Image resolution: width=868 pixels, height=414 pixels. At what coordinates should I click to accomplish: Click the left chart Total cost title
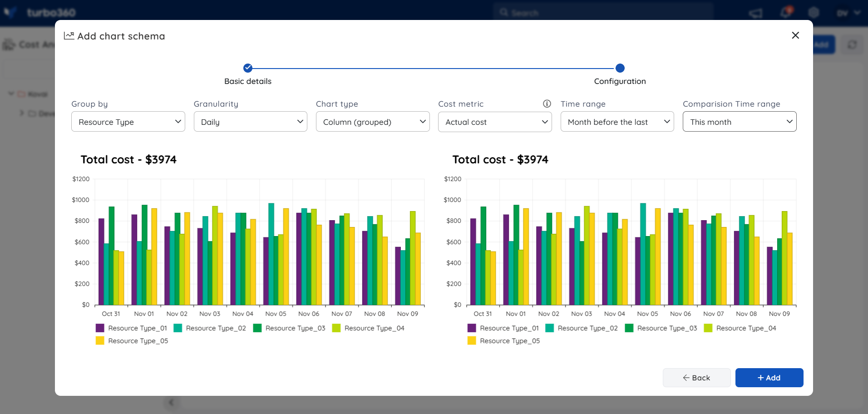pos(128,160)
